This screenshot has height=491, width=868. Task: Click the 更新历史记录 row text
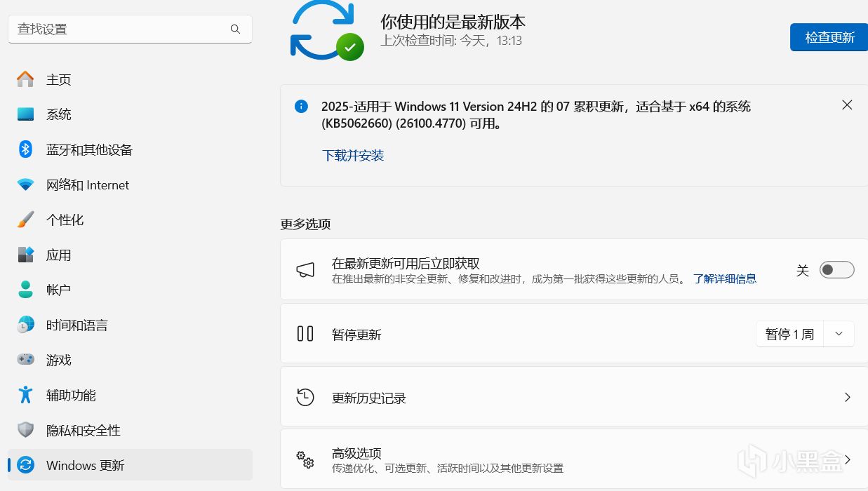point(369,398)
